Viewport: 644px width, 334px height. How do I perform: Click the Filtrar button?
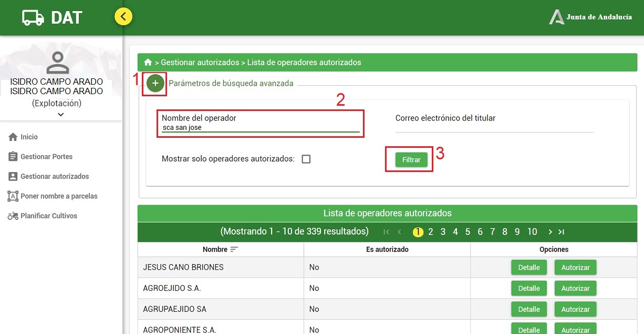(411, 159)
